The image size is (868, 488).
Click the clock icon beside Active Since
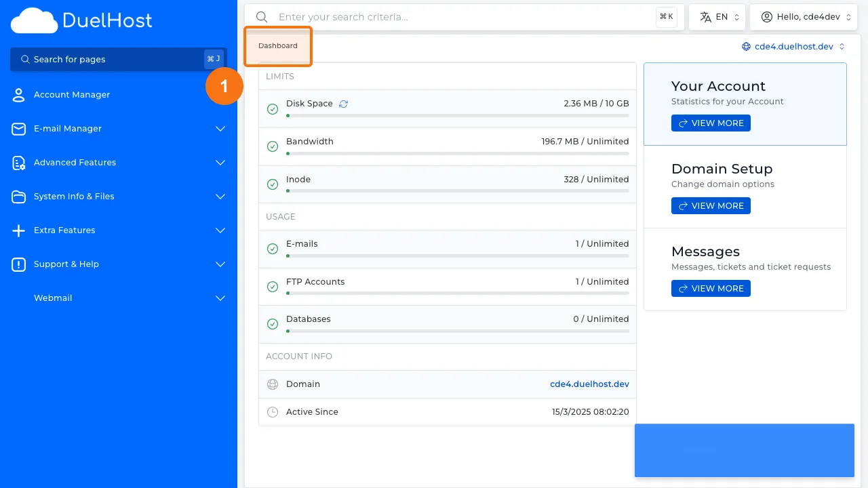273,411
